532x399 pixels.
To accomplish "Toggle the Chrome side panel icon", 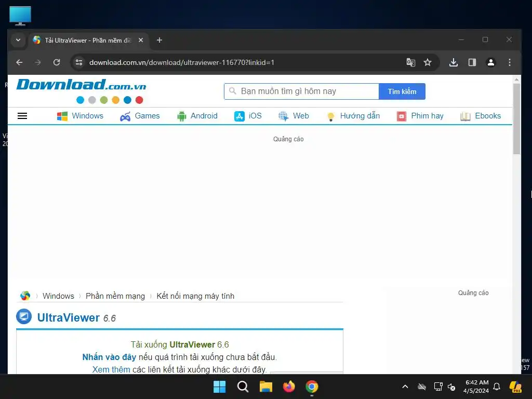I will pyautogui.click(x=472, y=62).
